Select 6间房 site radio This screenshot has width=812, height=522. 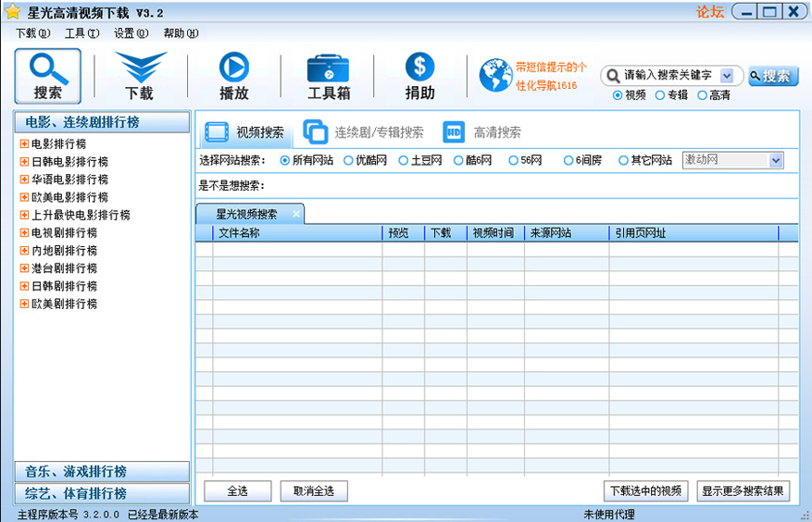(x=568, y=160)
